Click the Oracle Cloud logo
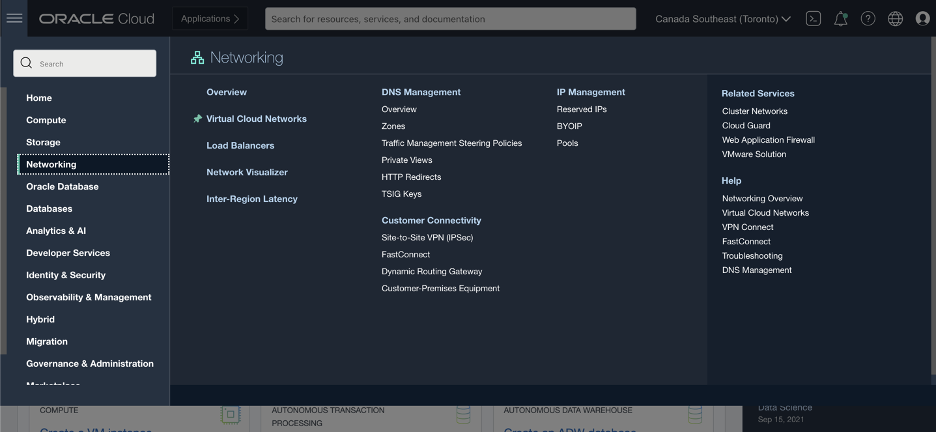 [97, 18]
